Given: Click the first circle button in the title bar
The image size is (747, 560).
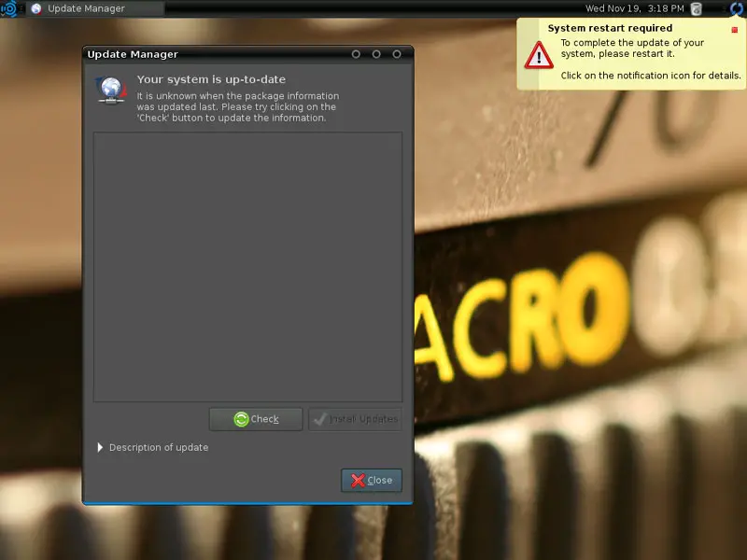Looking at the screenshot, I should [356, 54].
